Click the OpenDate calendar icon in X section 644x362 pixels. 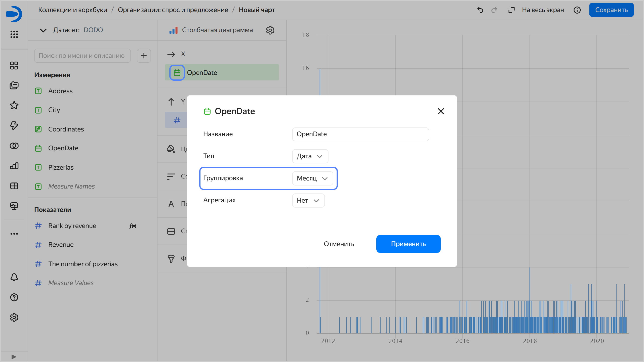(x=177, y=73)
